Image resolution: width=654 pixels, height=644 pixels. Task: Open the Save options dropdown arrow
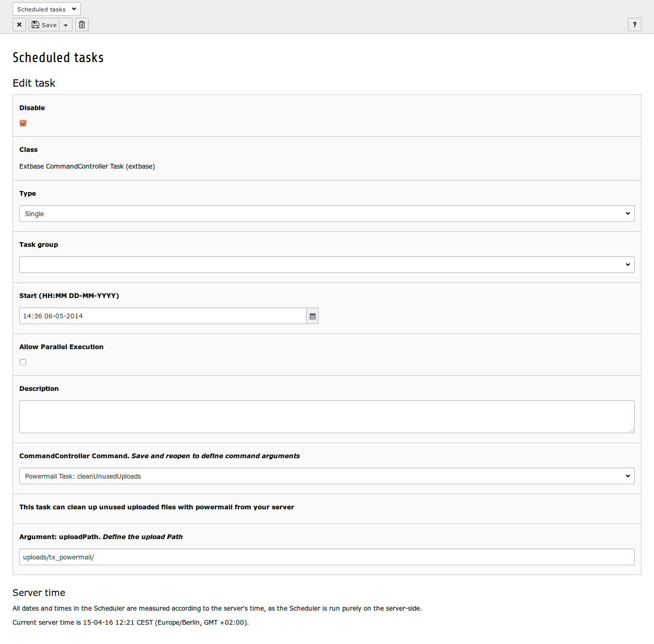[x=66, y=25]
